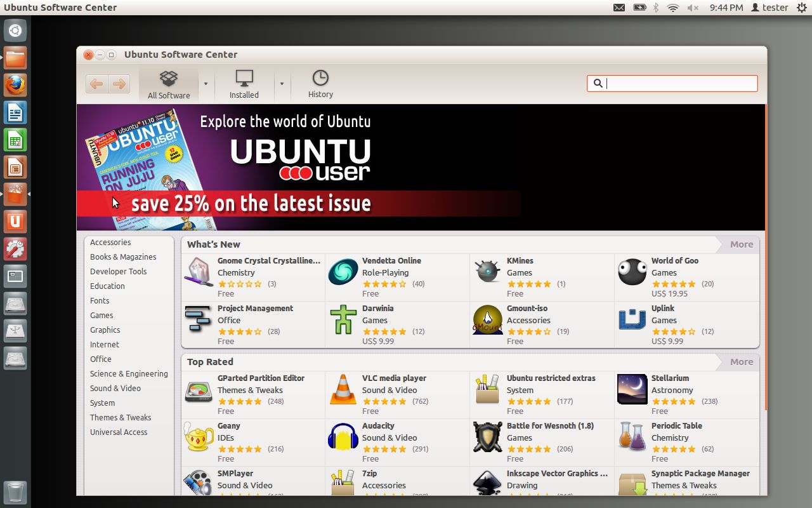The image size is (812, 508).
Task: Open the SMPlayer app icon
Action: [x=199, y=483]
